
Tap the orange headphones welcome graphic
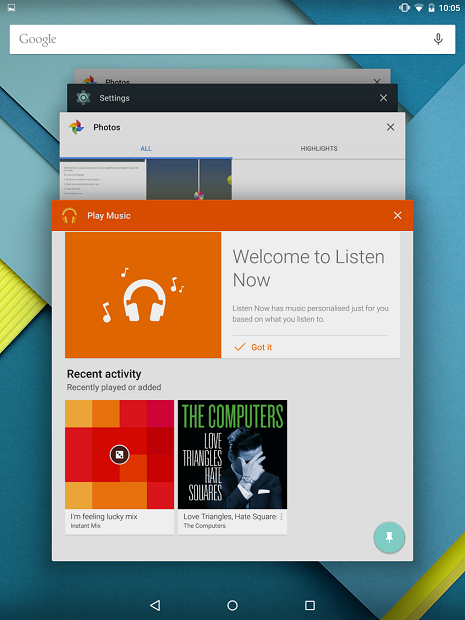(x=143, y=295)
